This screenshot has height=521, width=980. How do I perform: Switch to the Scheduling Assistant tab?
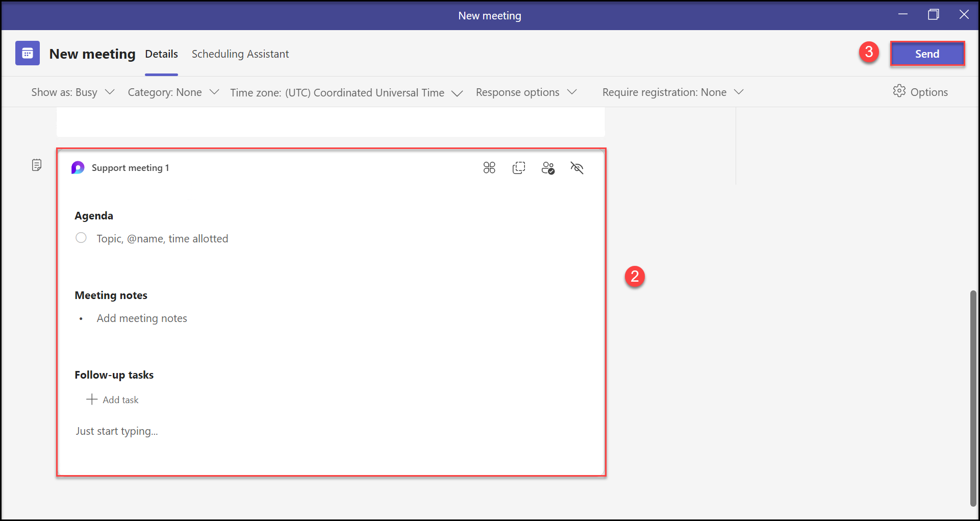[240, 54]
